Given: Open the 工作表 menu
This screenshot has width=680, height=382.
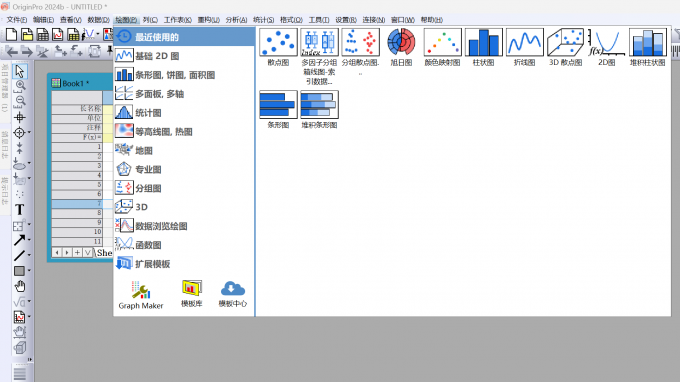Looking at the screenshot, I should click(x=177, y=20).
